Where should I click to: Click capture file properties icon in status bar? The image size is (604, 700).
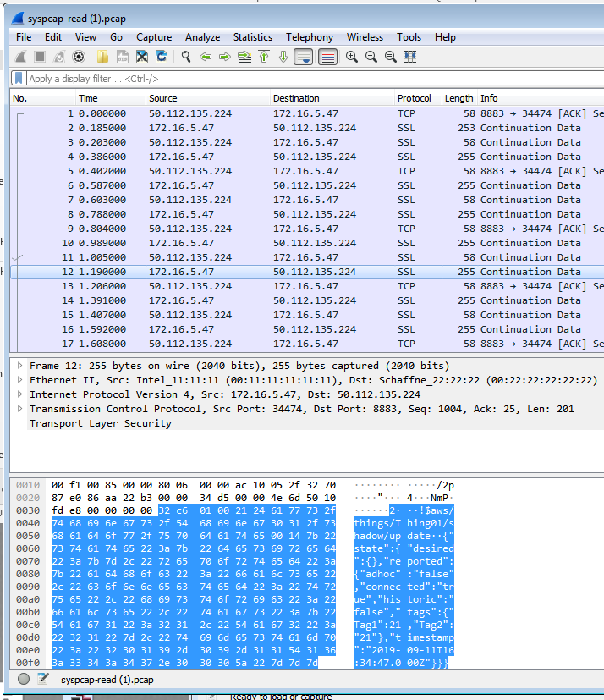tap(43, 679)
